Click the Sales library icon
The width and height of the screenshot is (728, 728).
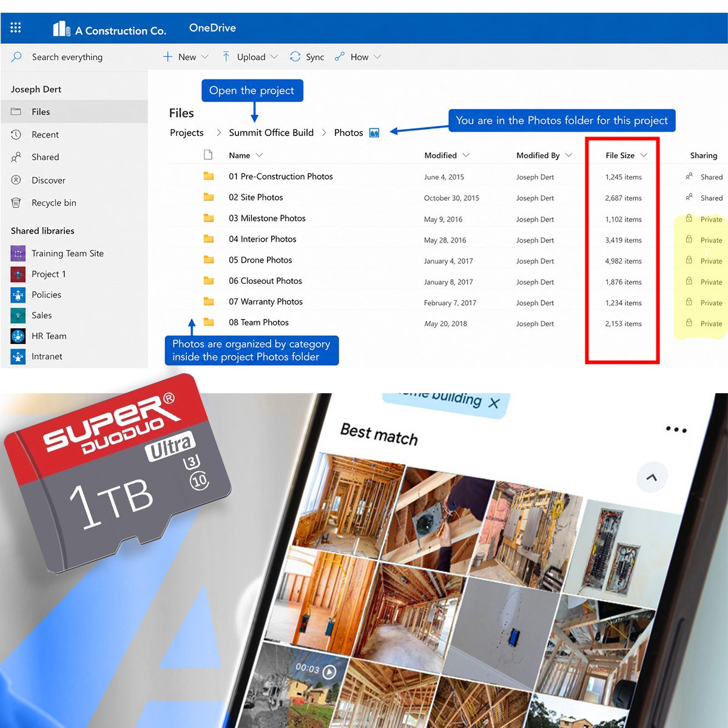point(18,315)
